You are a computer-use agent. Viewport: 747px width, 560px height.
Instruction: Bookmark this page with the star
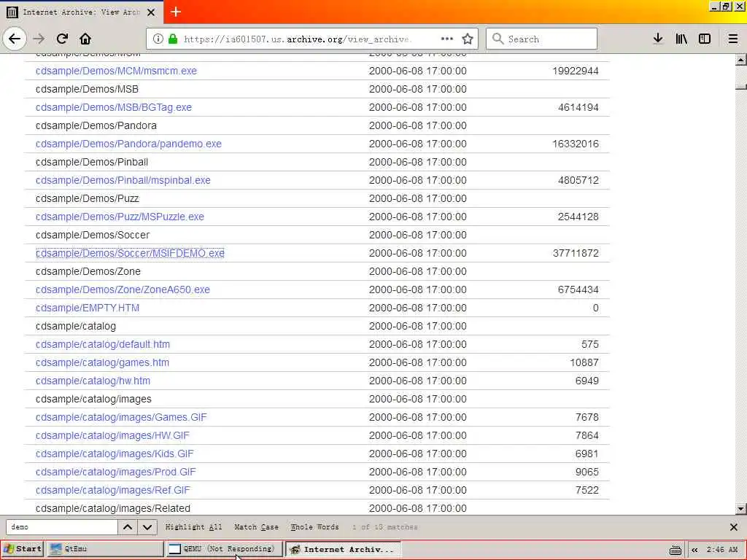[468, 39]
